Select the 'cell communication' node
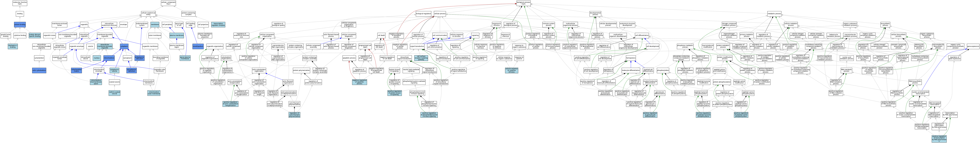This screenshot has width=980, height=143. tap(440, 35)
